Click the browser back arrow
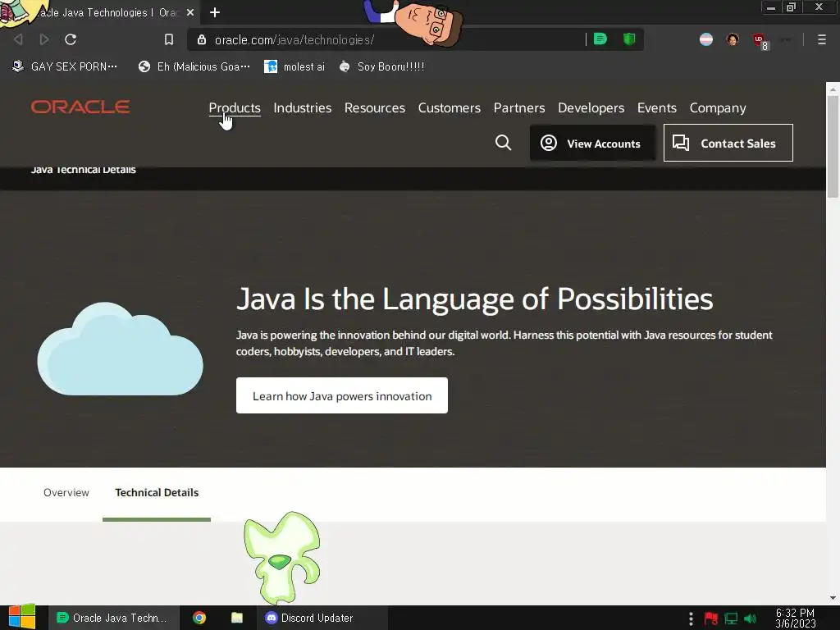 point(18,39)
